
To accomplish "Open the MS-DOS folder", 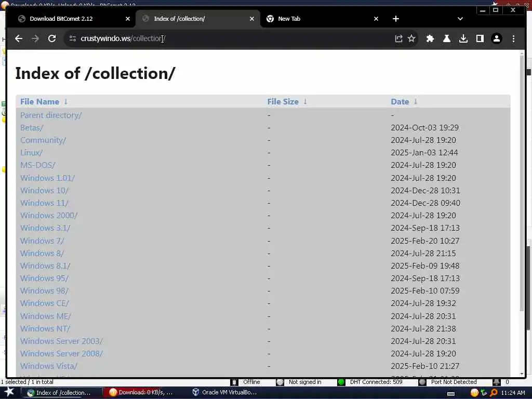I will pos(37,165).
